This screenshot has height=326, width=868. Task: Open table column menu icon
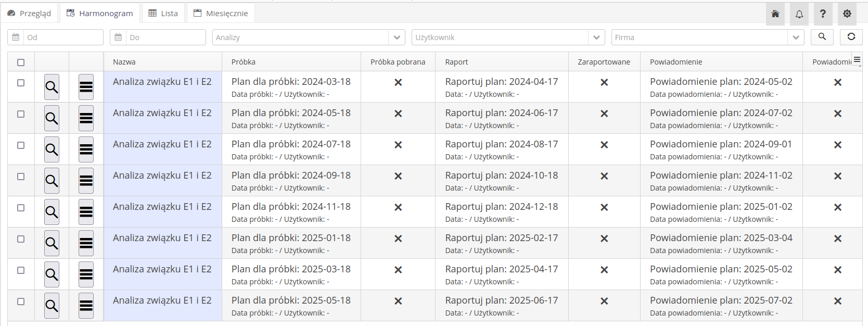point(857,59)
